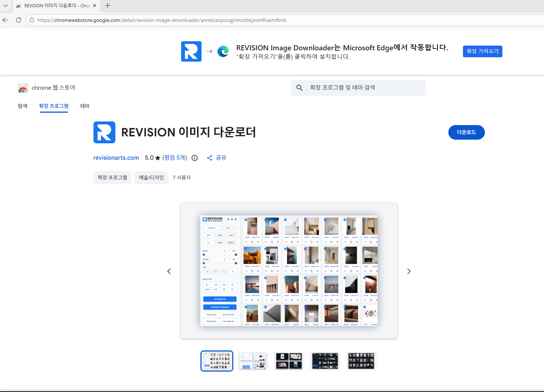
Task: Select the second screenshot thumbnail
Action: click(x=253, y=361)
